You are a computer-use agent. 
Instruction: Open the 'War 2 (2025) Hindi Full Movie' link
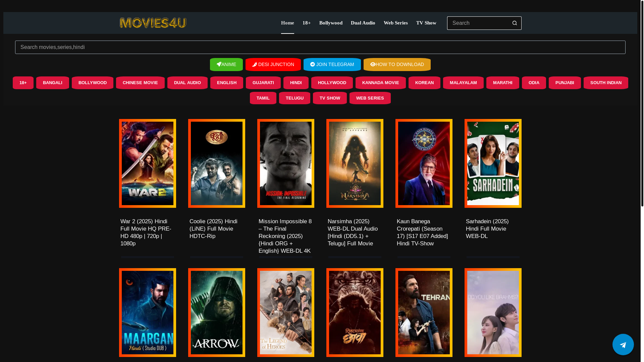[146, 232]
